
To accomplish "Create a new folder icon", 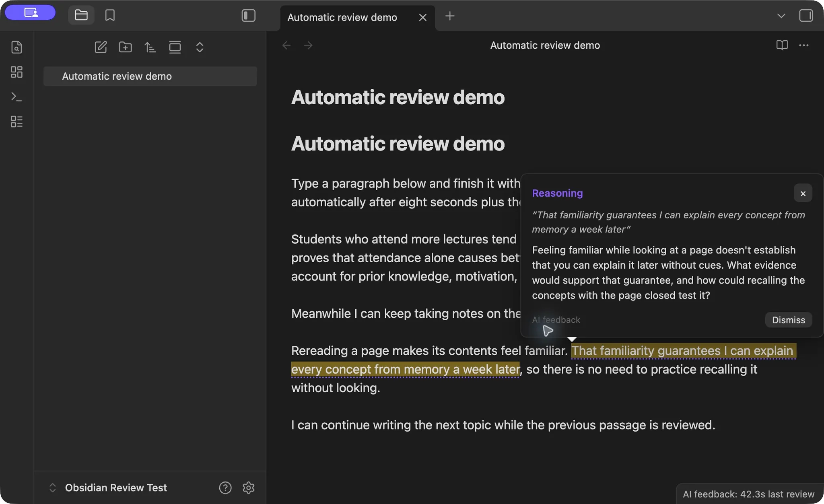I will point(126,47).
